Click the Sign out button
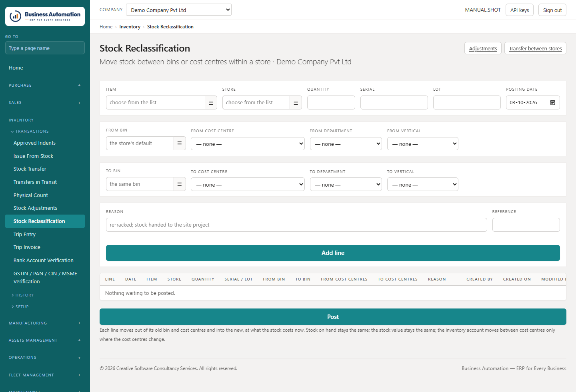 pyautogui.click(x=552, y=10)
